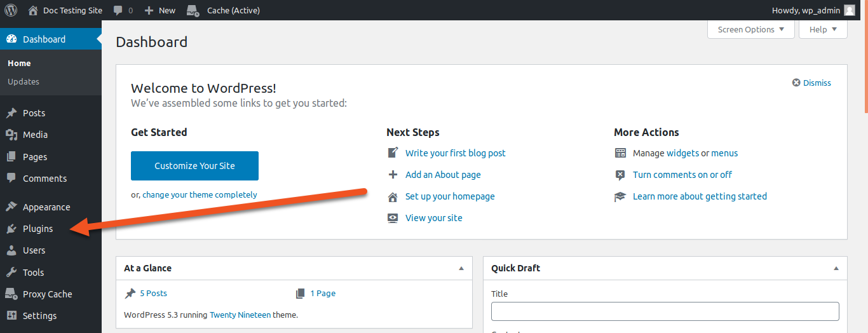868x333 pixels.
Task: Collapse the At a Glance widget
Action: click(461, 268)
